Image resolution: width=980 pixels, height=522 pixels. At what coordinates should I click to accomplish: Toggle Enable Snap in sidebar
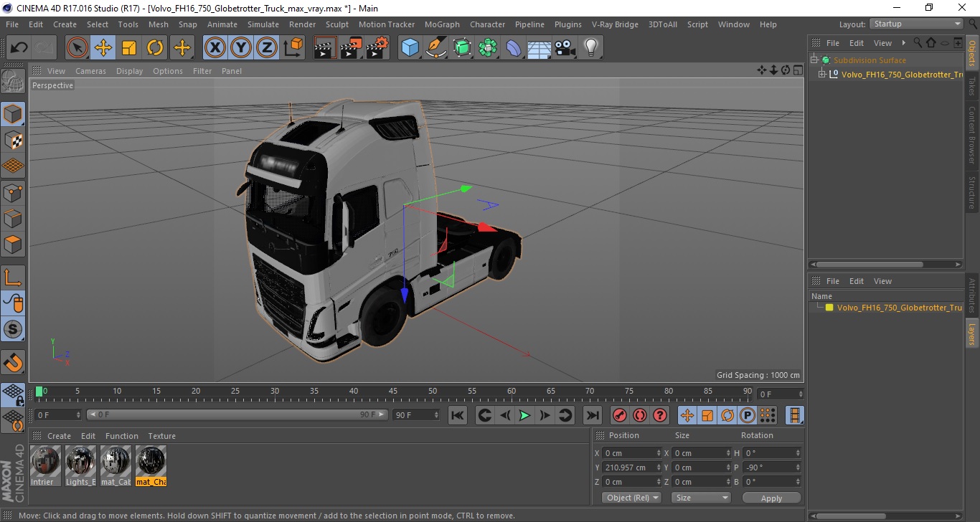click(x=13, y=330)
